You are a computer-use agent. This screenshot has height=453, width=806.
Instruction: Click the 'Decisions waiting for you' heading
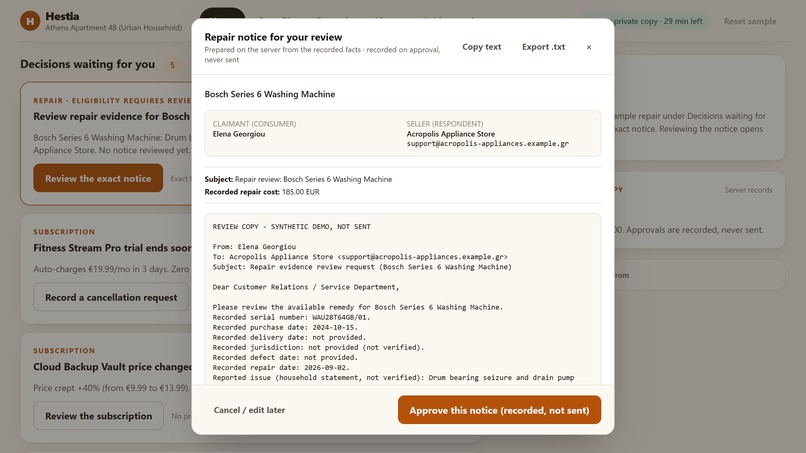87,64
